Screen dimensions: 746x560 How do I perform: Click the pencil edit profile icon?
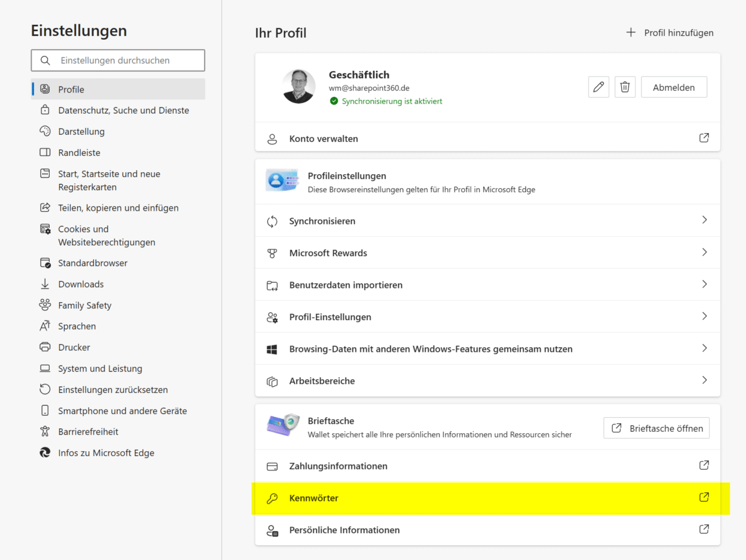[x=598, y=88]
